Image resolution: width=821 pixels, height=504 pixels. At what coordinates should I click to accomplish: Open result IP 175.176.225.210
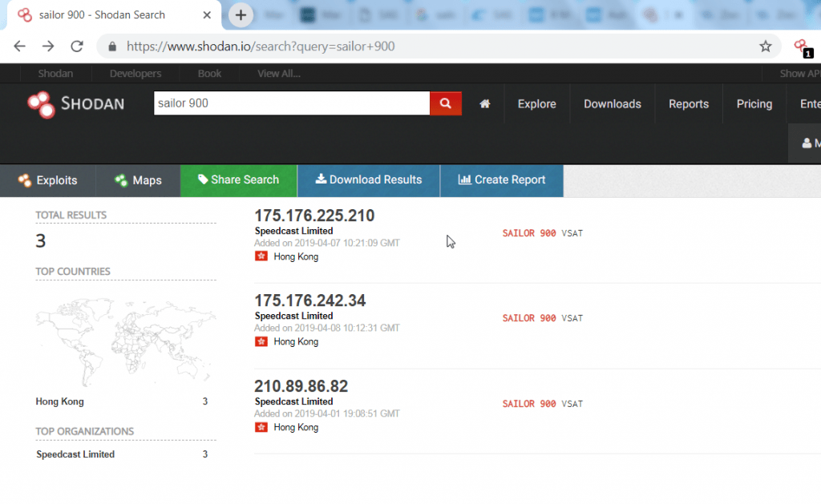(314, 216)
